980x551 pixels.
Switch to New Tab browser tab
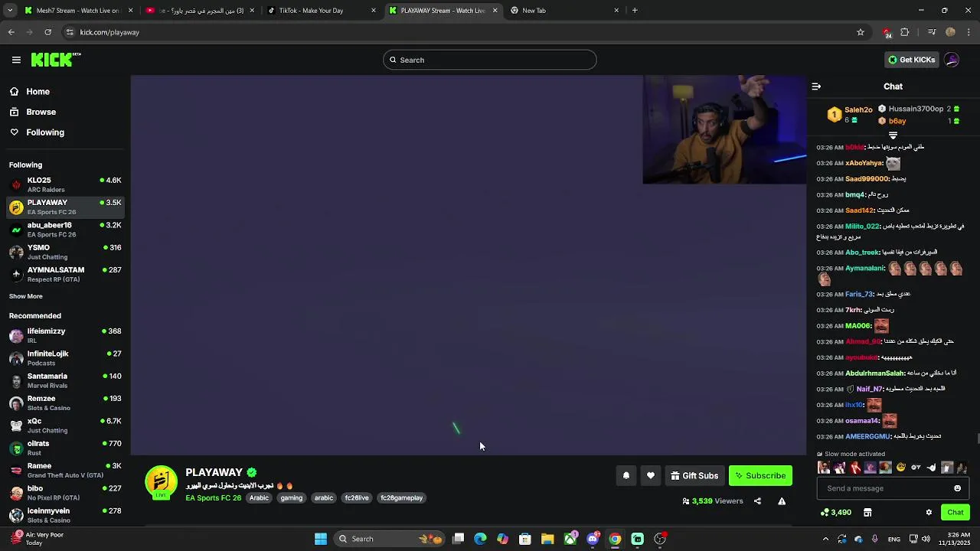pyautogui.click(x=565, y=11)
